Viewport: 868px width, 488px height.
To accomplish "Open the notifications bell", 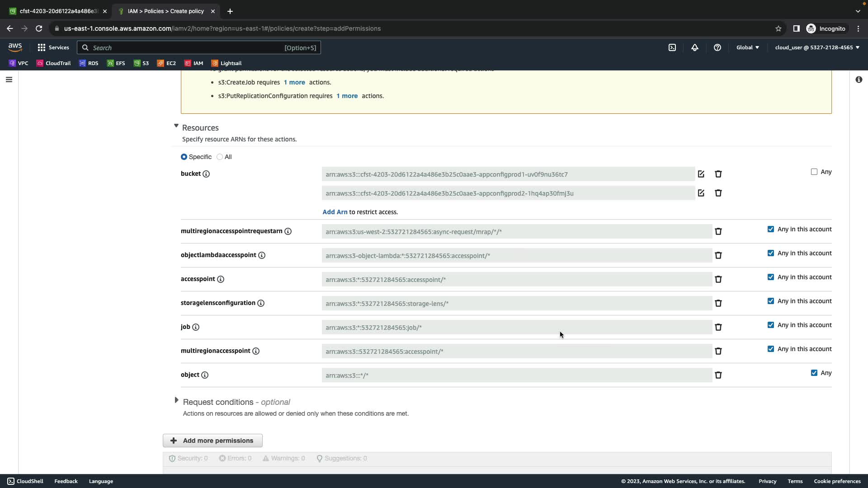I will [x=695, y=47].
